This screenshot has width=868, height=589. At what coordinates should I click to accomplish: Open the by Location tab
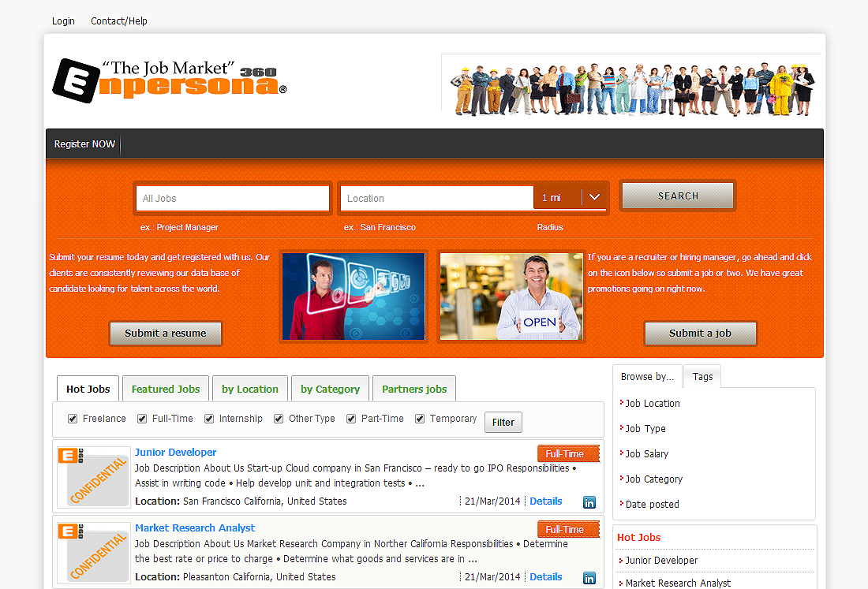[250, 389]
